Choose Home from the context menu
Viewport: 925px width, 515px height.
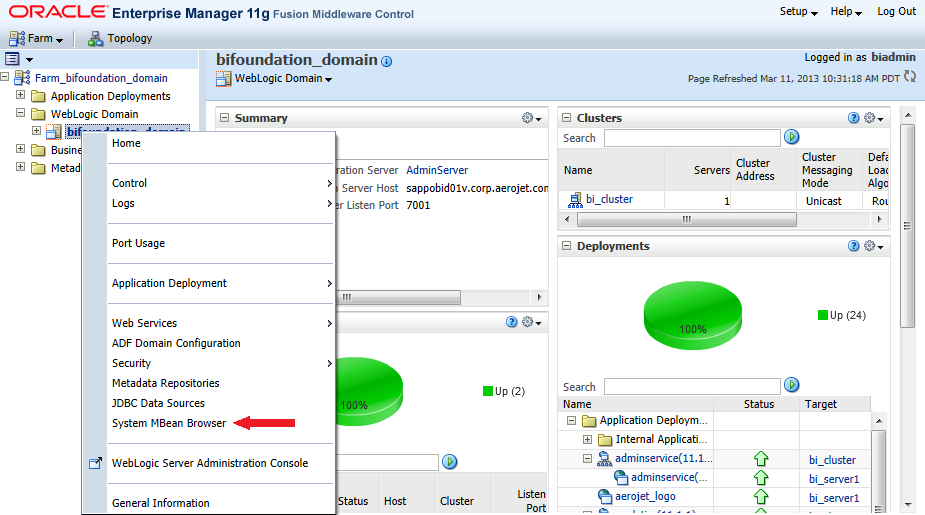click(x=126, y=143)
